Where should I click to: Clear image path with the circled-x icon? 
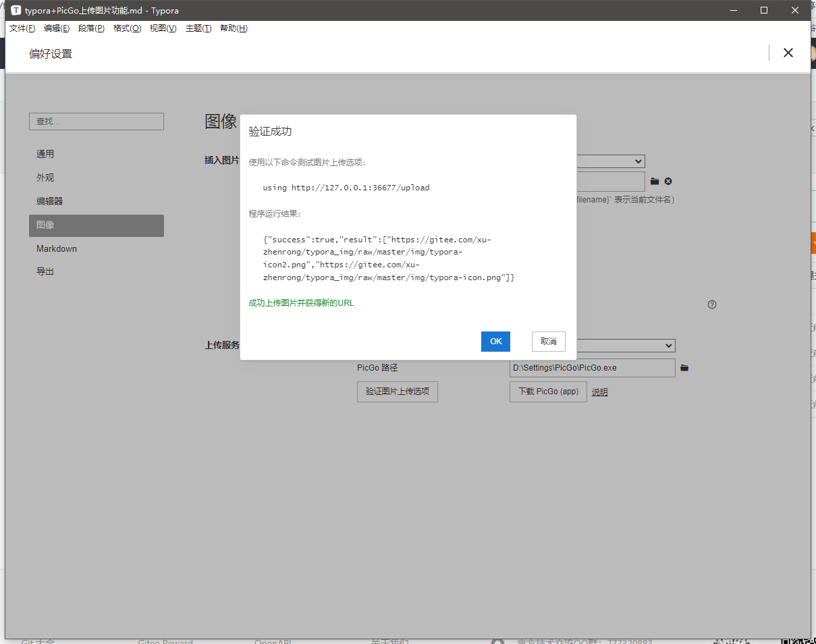[x=668, y=181]
